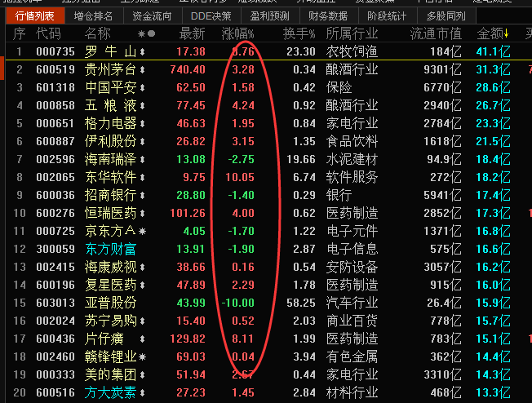Click the marker icon next to 五粮液
This screenshot has height=403, width=532.
[143, 105]
